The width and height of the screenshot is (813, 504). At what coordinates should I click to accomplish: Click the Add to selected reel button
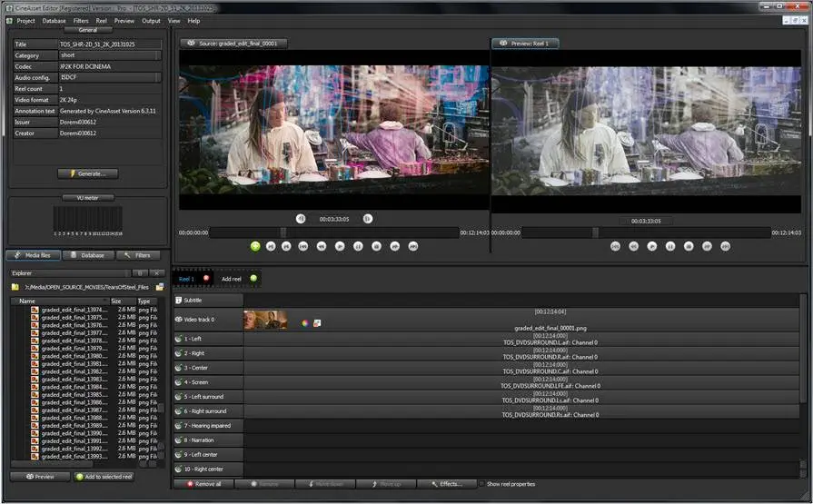coord(104,477)
